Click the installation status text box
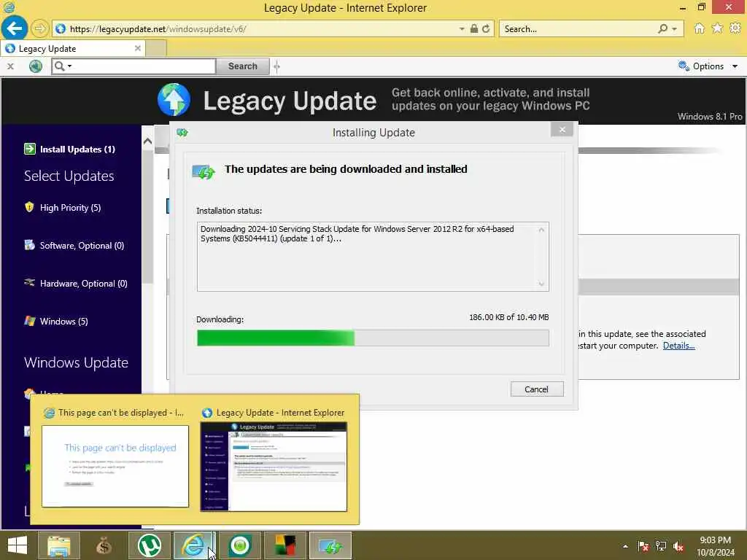The width and height of the screenshot is (747, 560). 373,257
